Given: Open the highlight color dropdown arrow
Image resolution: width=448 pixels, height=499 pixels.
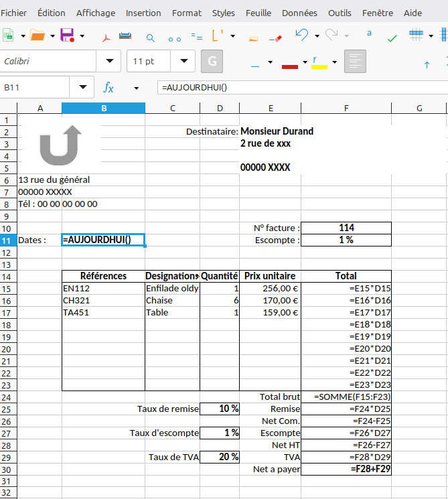Looking at the screenshot, I should 334,62.
